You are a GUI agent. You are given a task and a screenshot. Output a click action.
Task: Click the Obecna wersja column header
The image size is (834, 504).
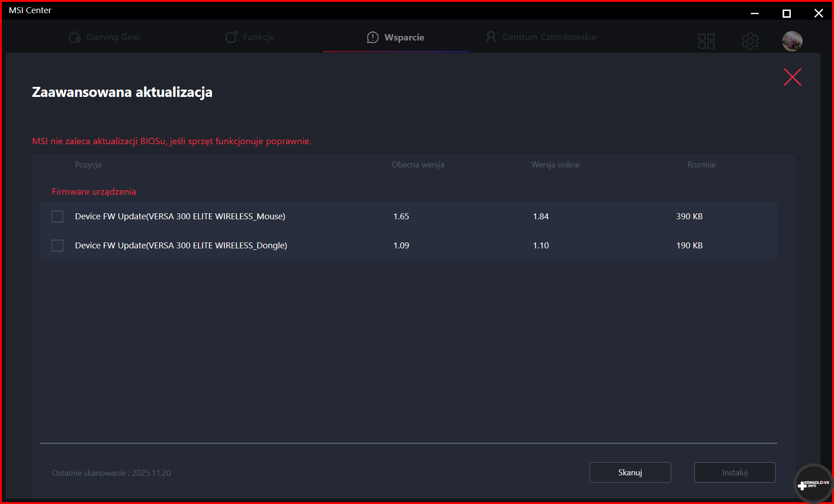click(418, 165)
